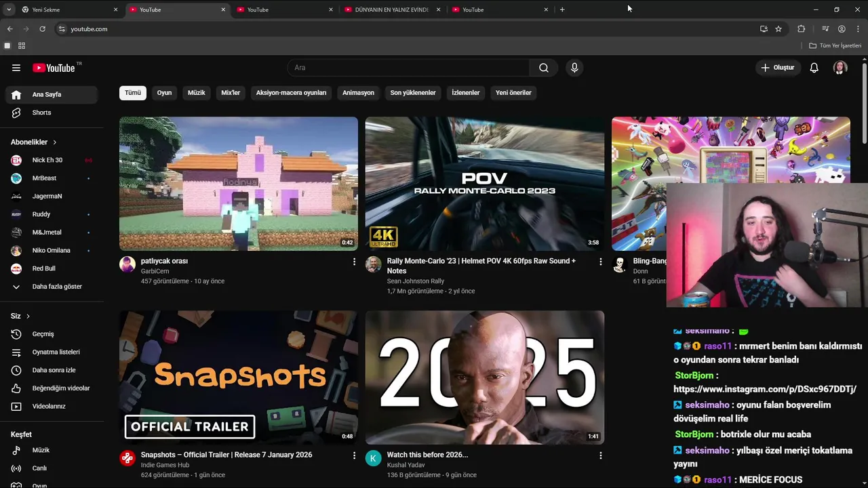Open the Kushal Yadav channel avatar

coord(374,458)
